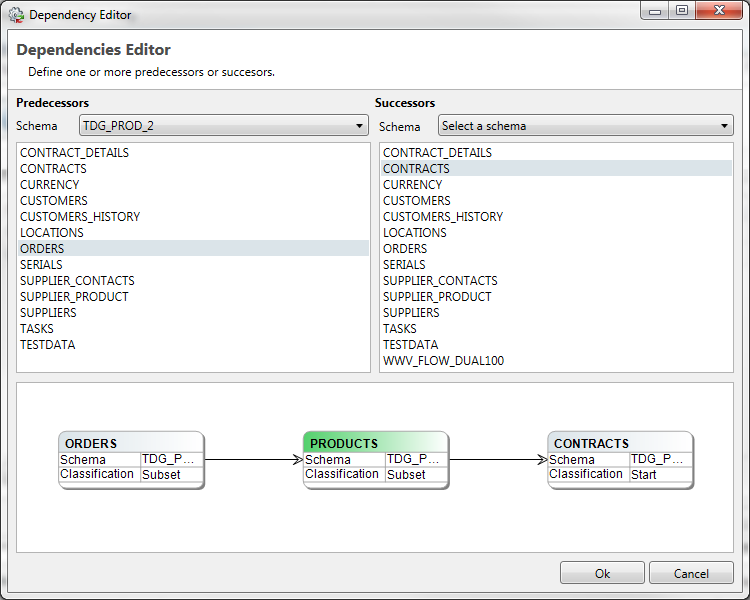The width and height of the screenshot is (750, 600).
Task: Select CONTRACTS in the Successors list
Action: 416,169
